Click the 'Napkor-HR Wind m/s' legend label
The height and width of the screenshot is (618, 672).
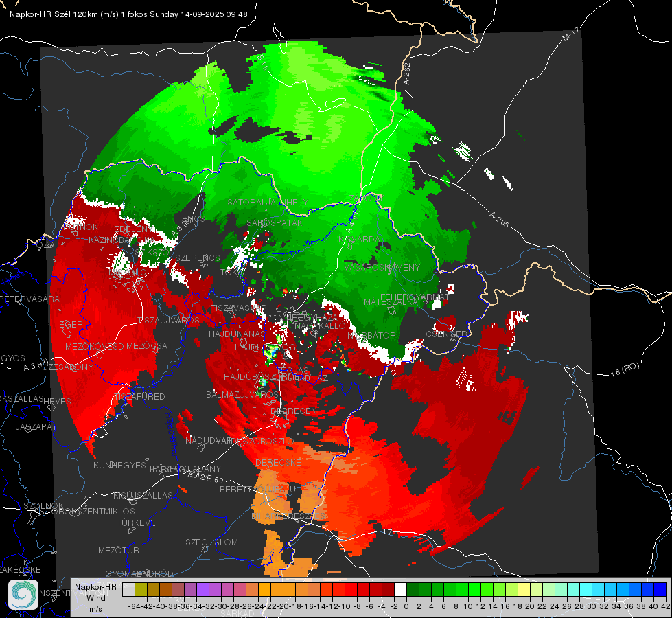[95, 597]
